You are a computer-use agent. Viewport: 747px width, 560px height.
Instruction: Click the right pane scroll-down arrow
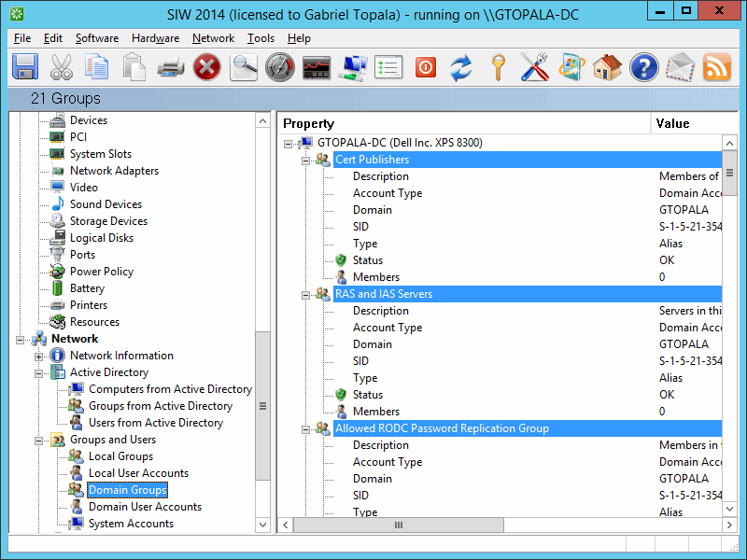coord(729,509)
